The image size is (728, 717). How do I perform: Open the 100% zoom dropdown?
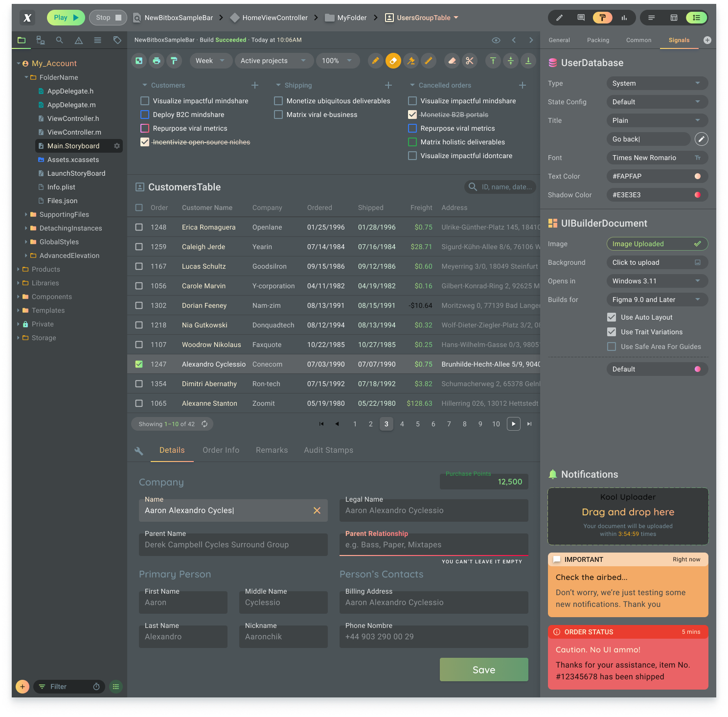point(338,61)
